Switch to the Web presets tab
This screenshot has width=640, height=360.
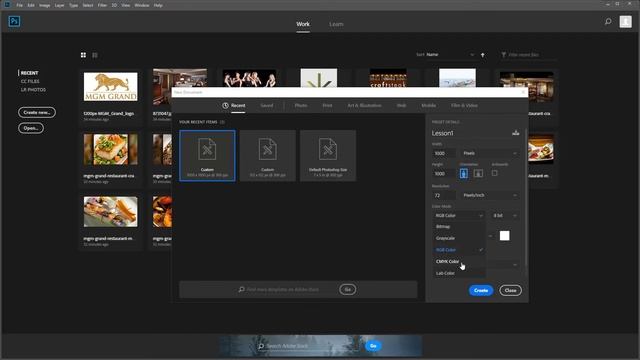click(401, 105)
